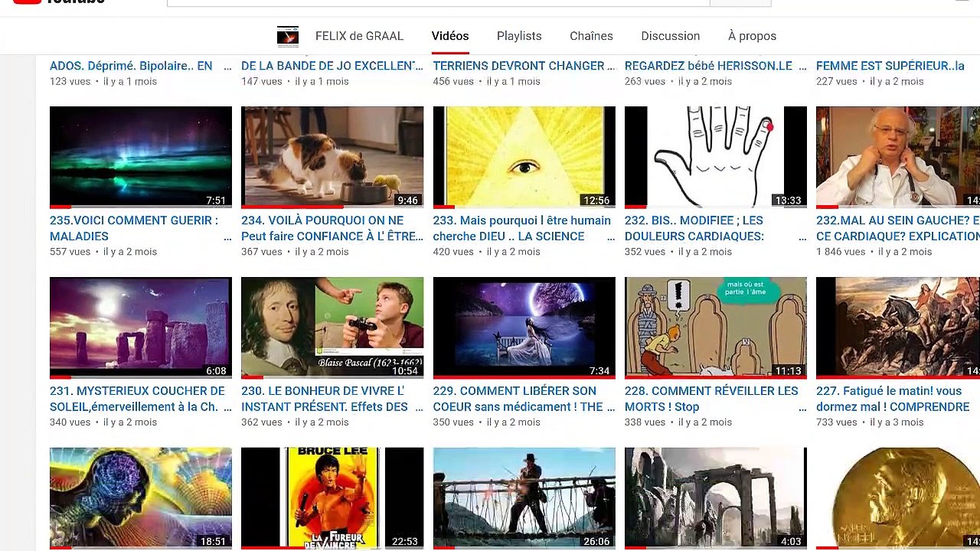The height and width of the screenshot is (551, 980).
Task: Open the Chaînes tab
Action: tap(591, 36)
